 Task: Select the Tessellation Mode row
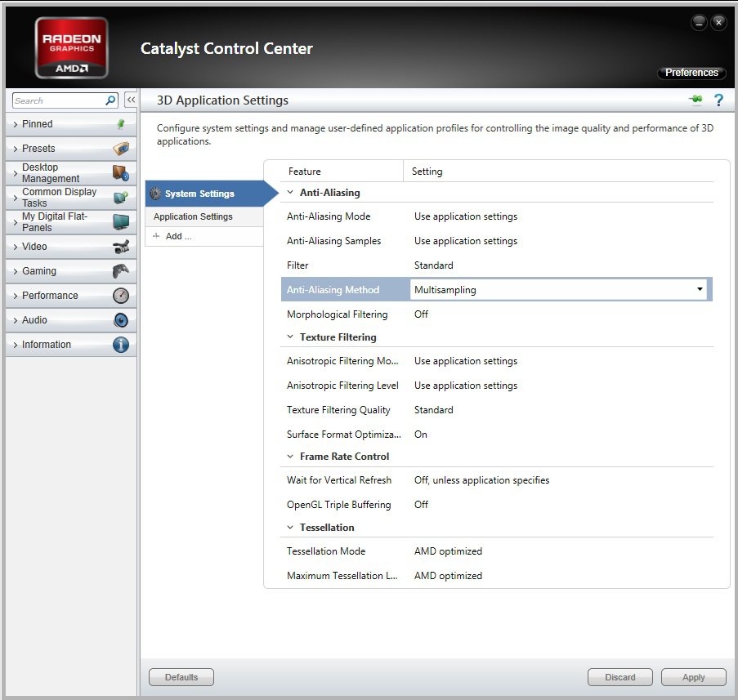point(497,551)
